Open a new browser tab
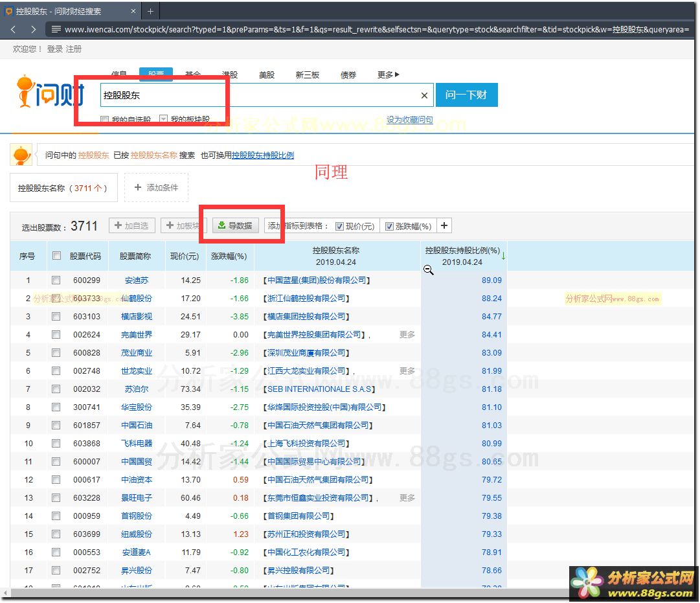The image size is (700, 603). [150, 11]
